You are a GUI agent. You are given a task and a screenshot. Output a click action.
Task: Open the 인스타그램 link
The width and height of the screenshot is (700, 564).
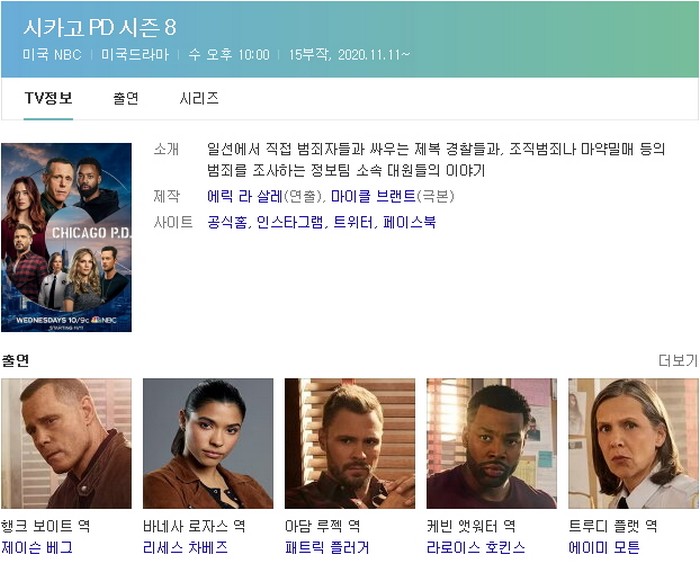click(290, 222)
